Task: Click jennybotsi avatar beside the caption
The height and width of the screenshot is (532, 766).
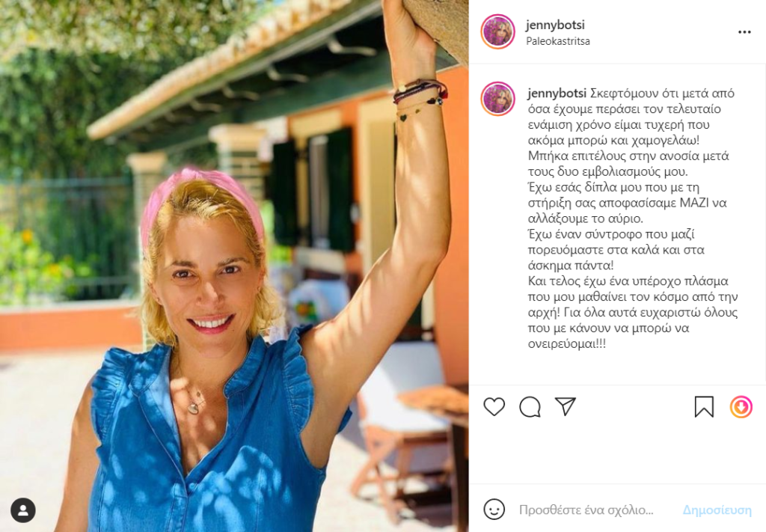Action: coord(497,99)
